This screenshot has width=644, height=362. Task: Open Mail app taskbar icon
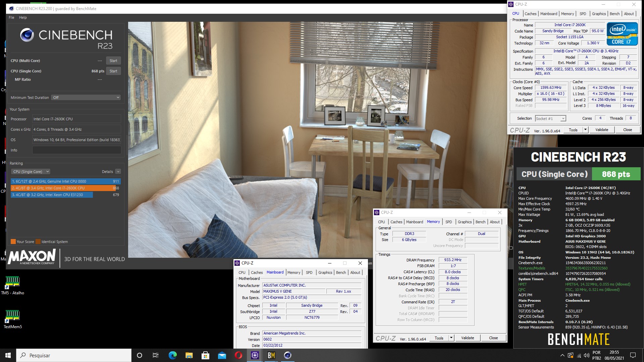[222, 355]
